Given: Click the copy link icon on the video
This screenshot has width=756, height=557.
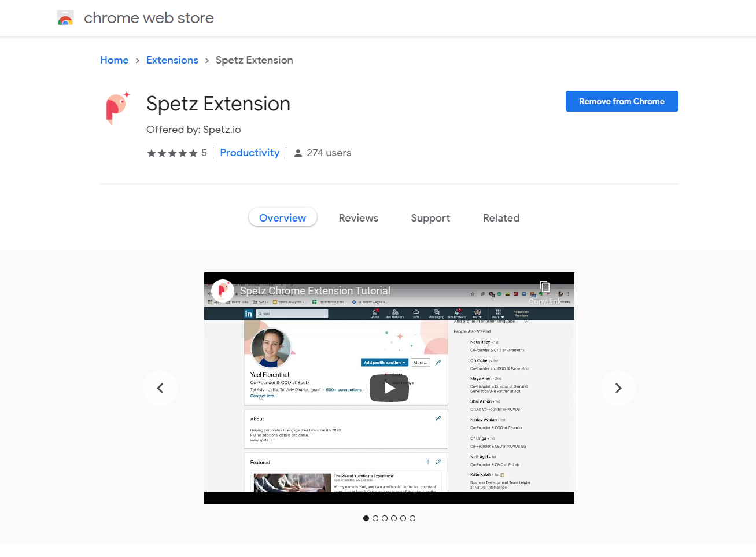Looking at the screenshot, I should [x=544, y=287].
